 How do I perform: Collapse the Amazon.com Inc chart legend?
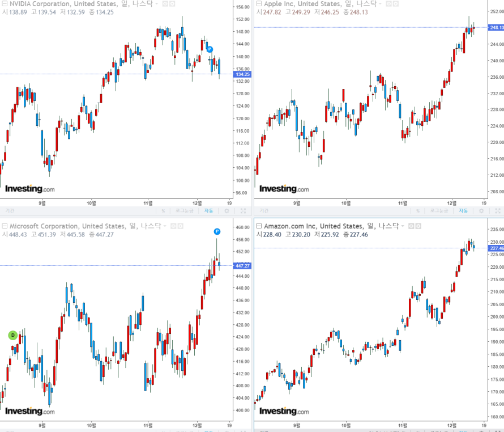[x=259, y=226]
